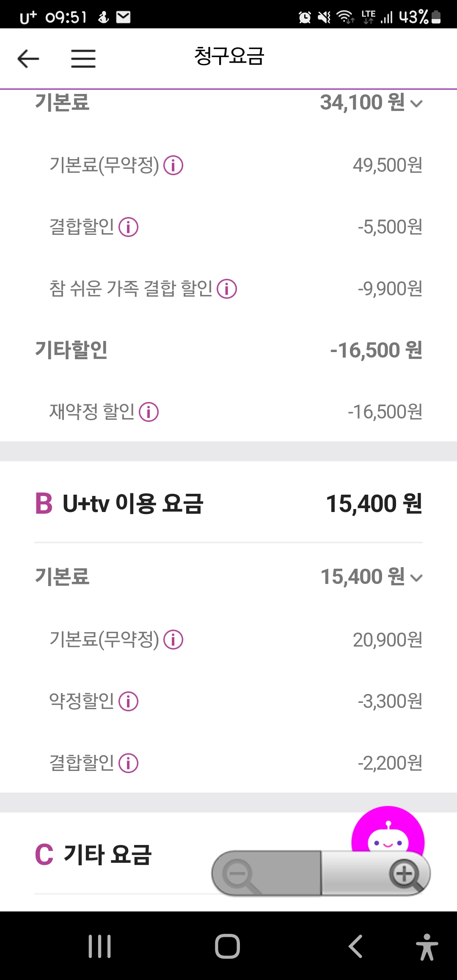
Task: Tap info icon for 기본료(무약정) under U+tv
Action: [173, 640]
